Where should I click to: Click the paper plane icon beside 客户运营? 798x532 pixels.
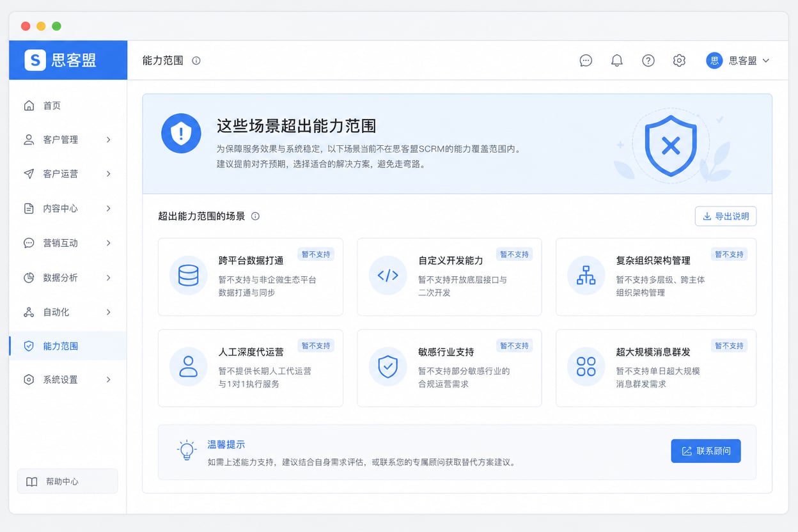pyautogui.click(x=29, y=174)
